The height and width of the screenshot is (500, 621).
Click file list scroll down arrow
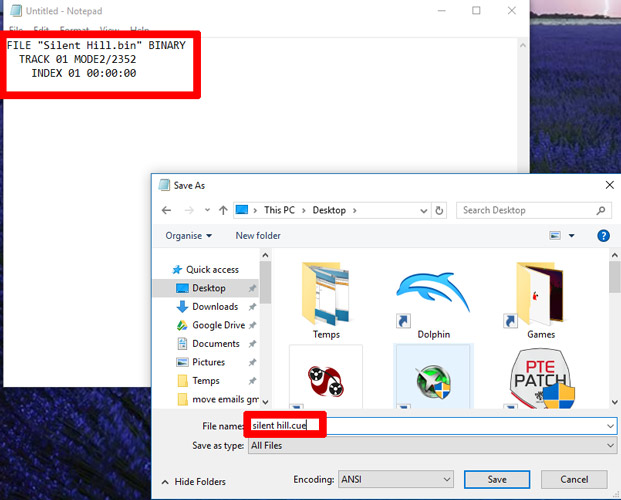click(x=615, y=402)
